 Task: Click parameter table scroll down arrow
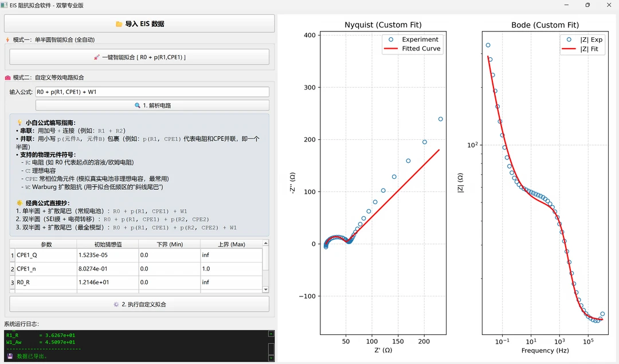click(266, 289)
